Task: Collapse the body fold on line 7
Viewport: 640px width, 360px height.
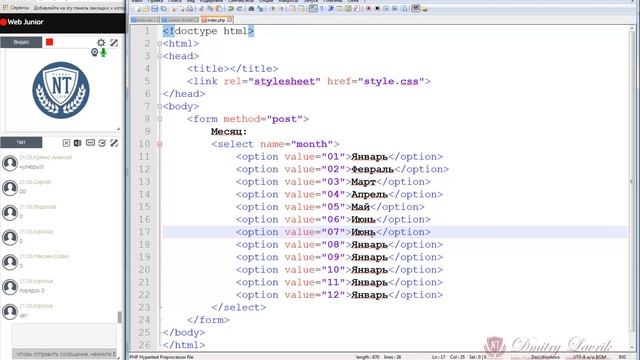Action: coord(160,107)
